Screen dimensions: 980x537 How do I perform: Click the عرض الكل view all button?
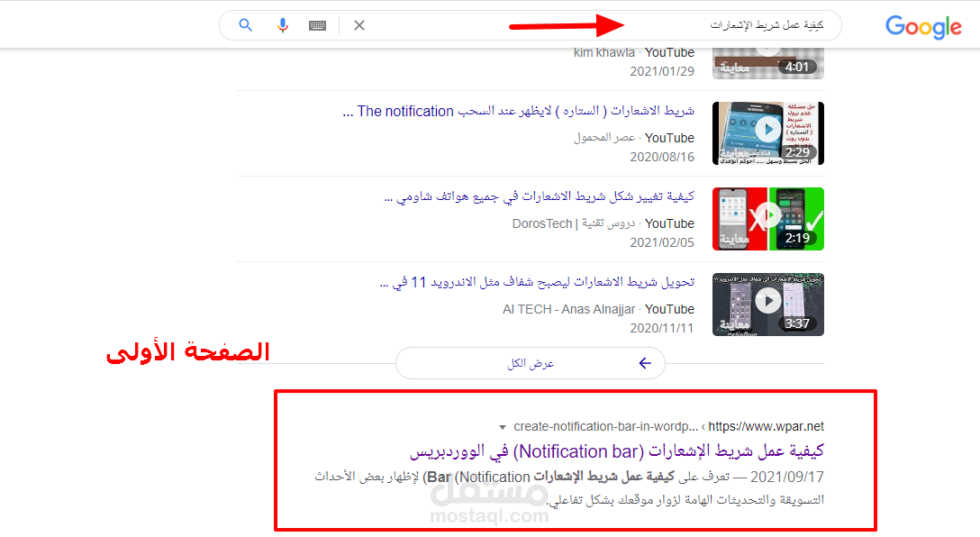click(x=530, y=363)
